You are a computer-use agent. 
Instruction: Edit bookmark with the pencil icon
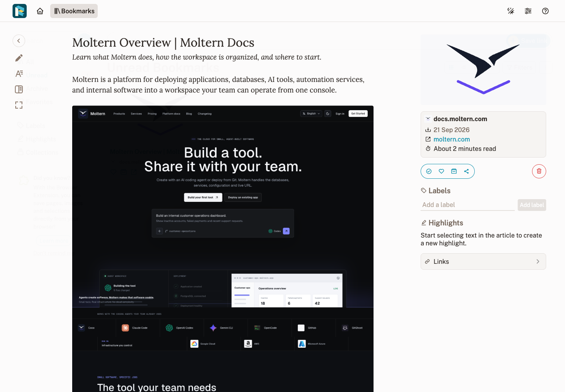point(19,58)
